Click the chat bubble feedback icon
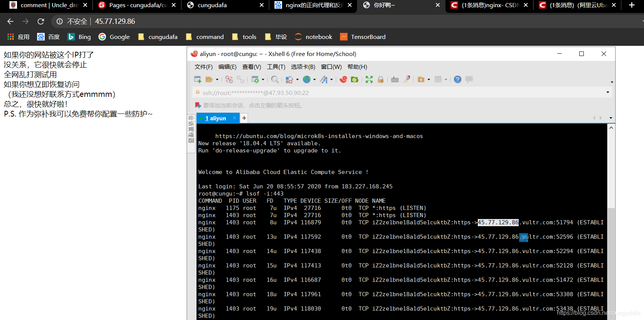Screen dimensions: 644x320 point(469,79)
